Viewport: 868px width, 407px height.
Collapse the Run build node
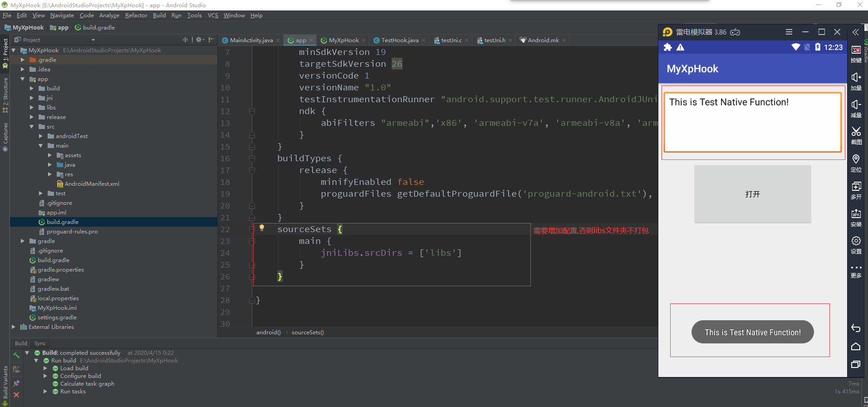(36, 361)
